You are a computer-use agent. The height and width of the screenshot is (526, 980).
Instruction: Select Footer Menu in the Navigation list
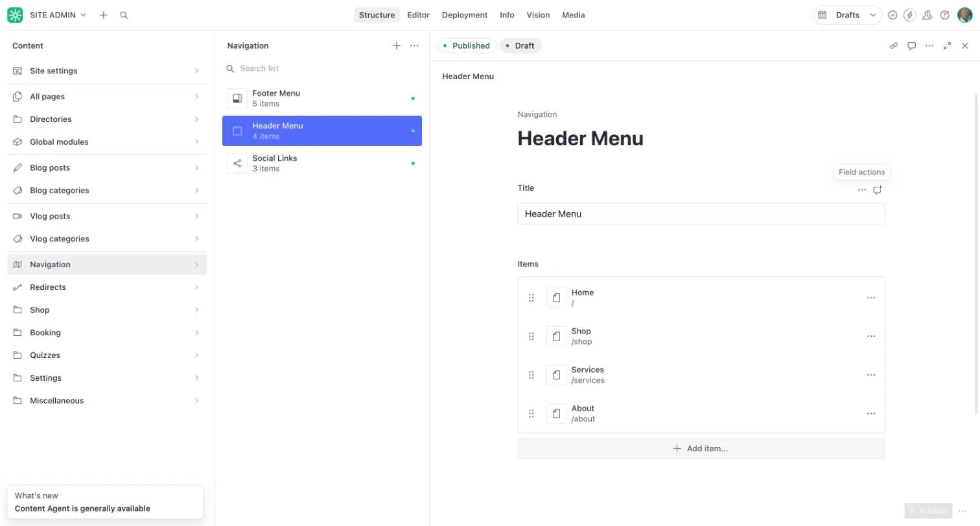(x=322, y=99)
